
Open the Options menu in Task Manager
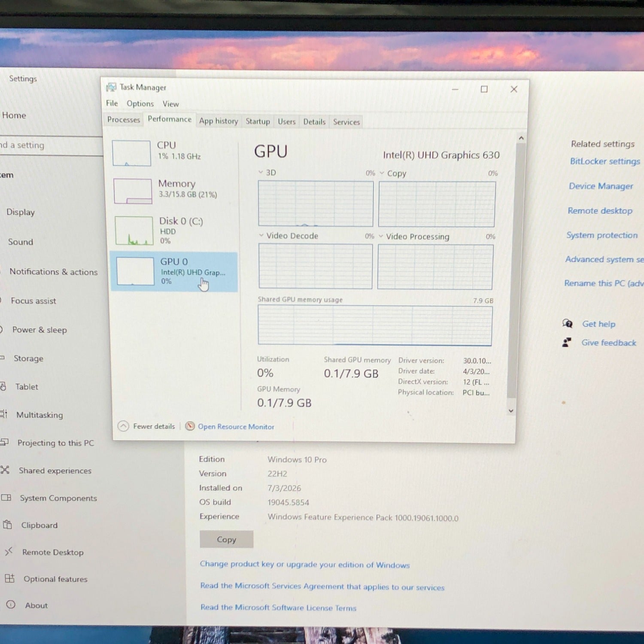tap(140, 103)
